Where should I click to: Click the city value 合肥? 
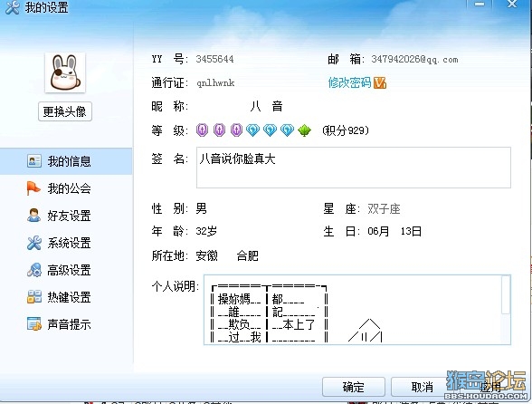pyautogui.click(x=247, y=255)
